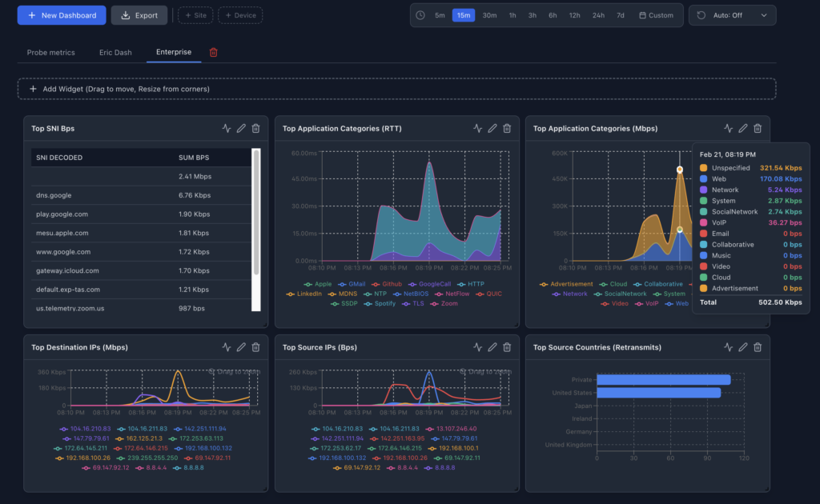The width and height of the screenshot is (820, 504).
Task: Click the activity icon on Top Application Categories (RTT)
Action: [477, 128]
